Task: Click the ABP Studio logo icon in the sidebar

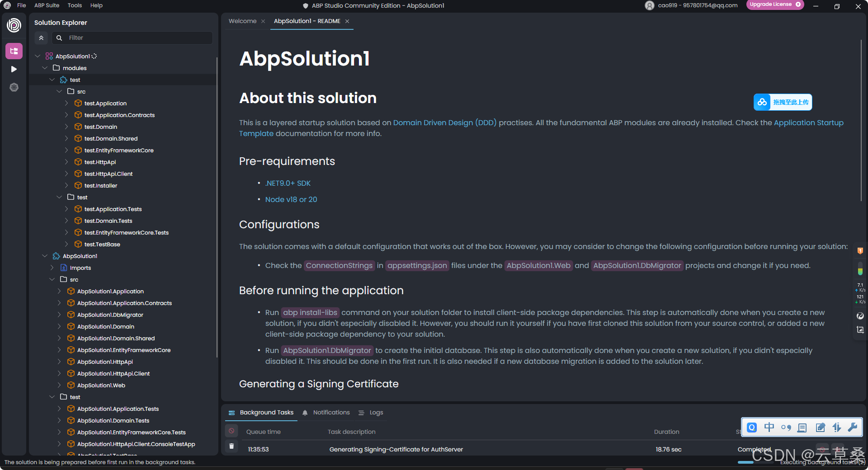Action: click(x=14, y=25)
